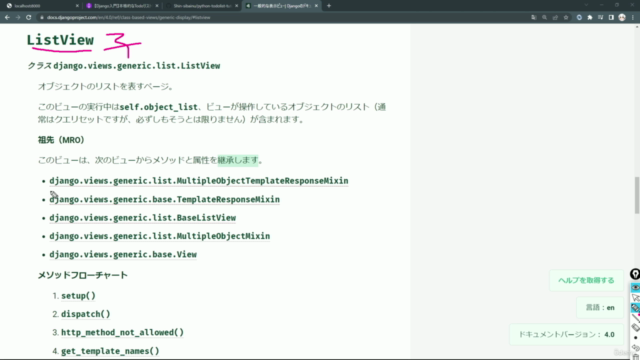
Task: Switch to the GitHub python-todolist tab
Action: (x=201, y=6)
